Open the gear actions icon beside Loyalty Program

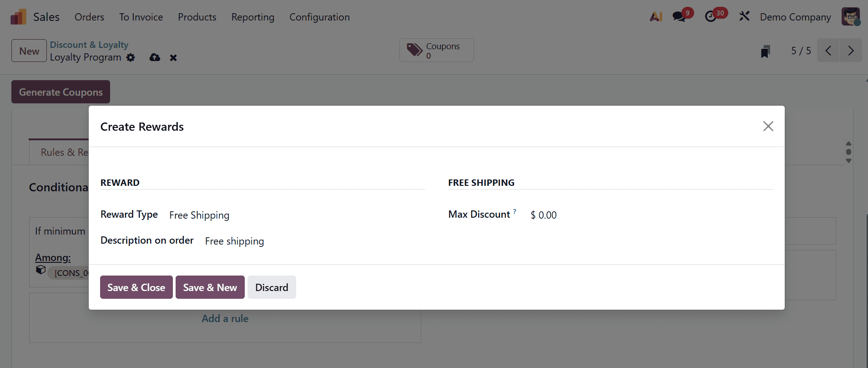tap(131, 58)
